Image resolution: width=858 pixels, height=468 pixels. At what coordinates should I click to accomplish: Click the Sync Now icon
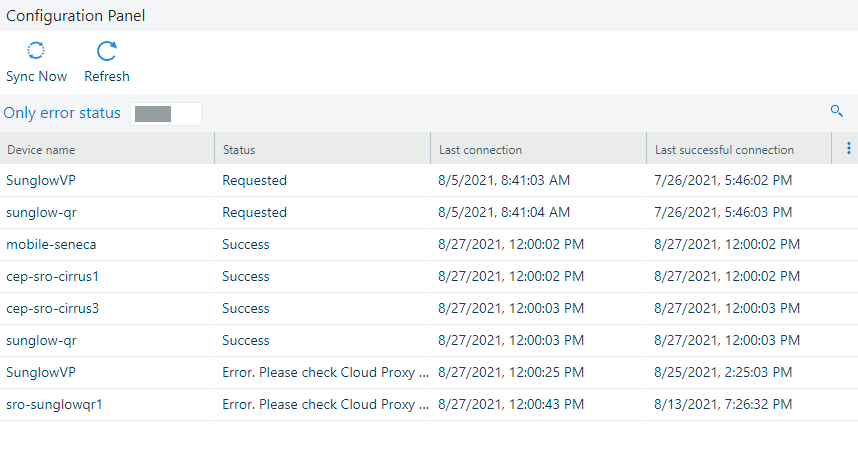coord(36,52)
